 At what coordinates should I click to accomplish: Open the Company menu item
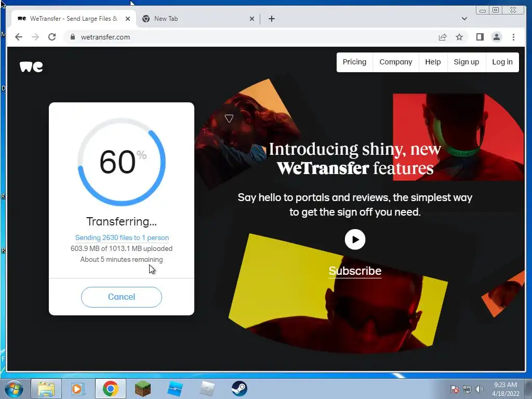point(395,62)
